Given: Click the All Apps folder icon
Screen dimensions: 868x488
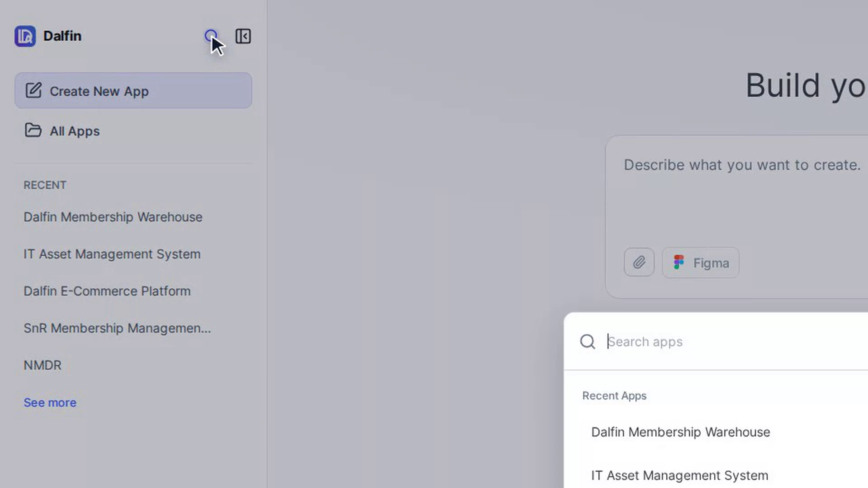Looking at the screenshot, I should [x=33, y=130].
